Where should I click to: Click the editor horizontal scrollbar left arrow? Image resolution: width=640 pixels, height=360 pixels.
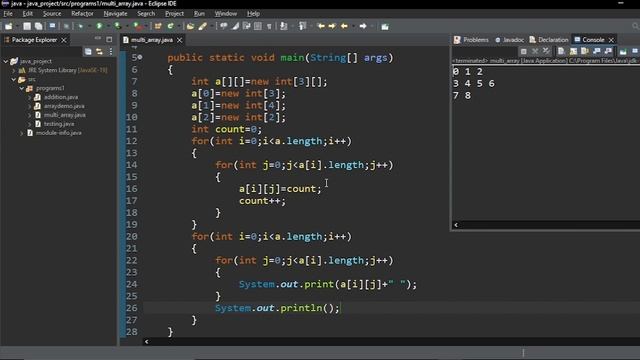146,342
